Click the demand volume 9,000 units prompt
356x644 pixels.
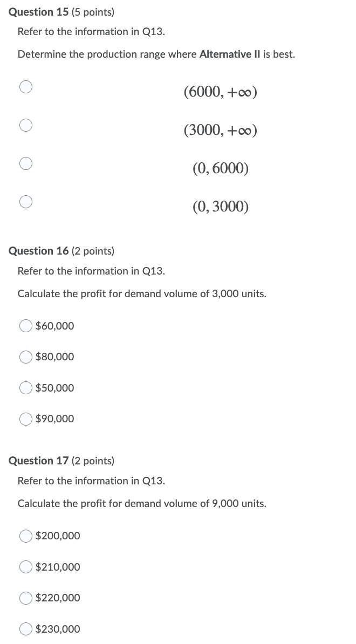point(142,503)
